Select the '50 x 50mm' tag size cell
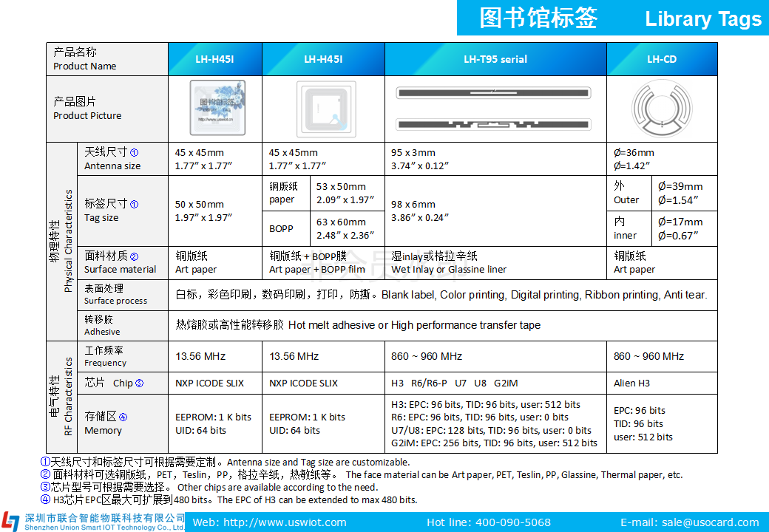Viewport: 769px width, 532px height. click(215, 211)
